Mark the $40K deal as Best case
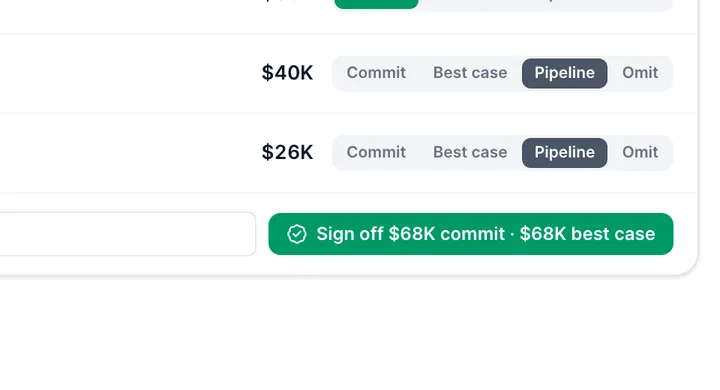The height and width of the screenshot is (390, 720). [470, 73]
